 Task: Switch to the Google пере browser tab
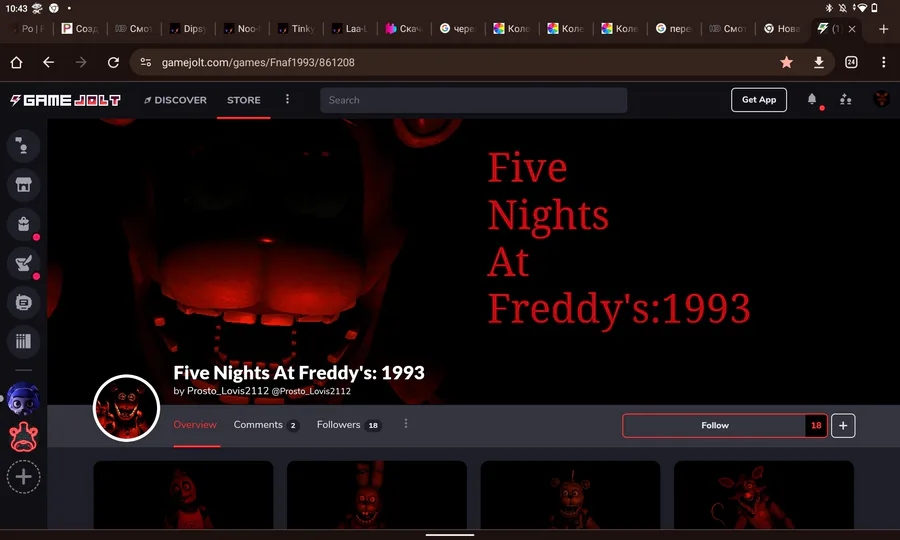coord(673,29)
